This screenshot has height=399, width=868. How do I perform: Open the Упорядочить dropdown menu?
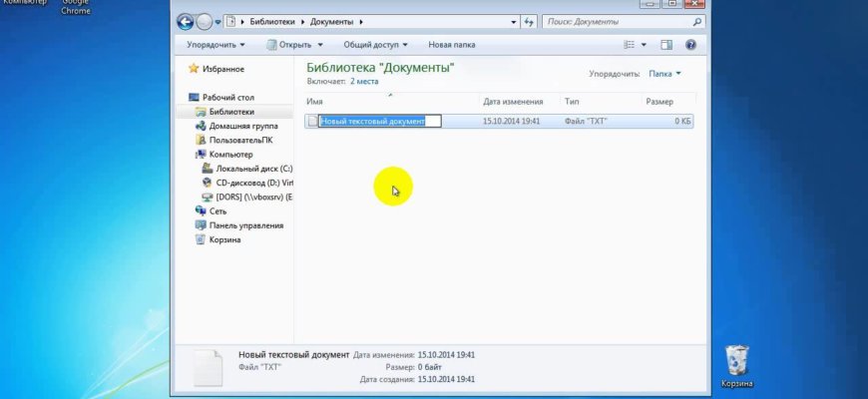[216, 45]
